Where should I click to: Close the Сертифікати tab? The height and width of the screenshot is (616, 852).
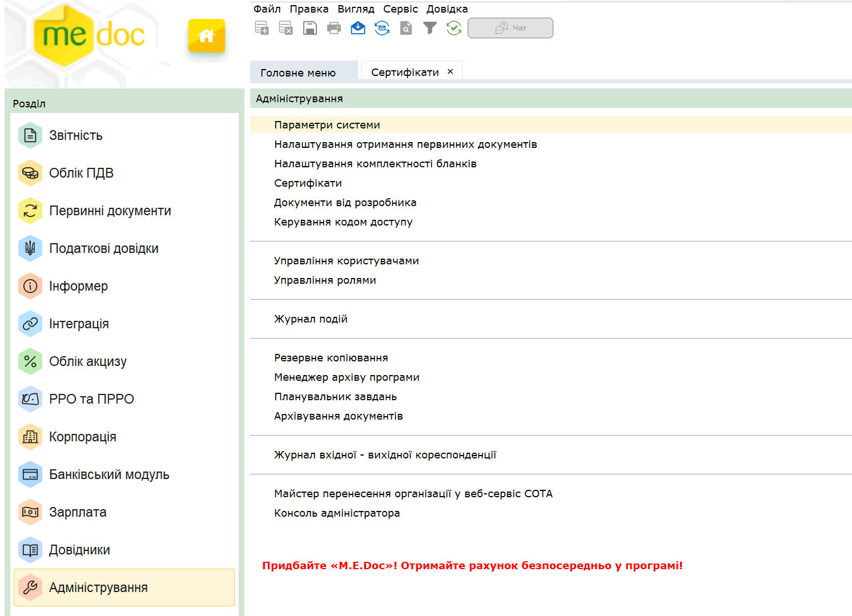(x=451, y=71)
